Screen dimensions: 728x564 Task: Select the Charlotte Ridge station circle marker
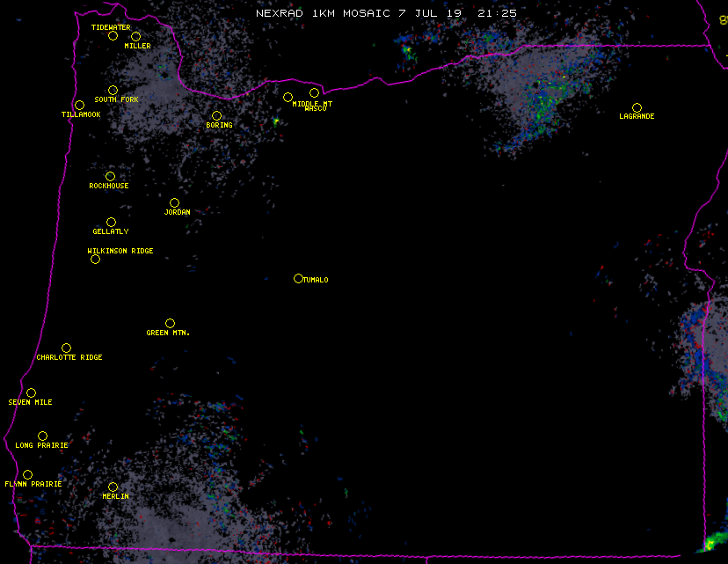66,348
